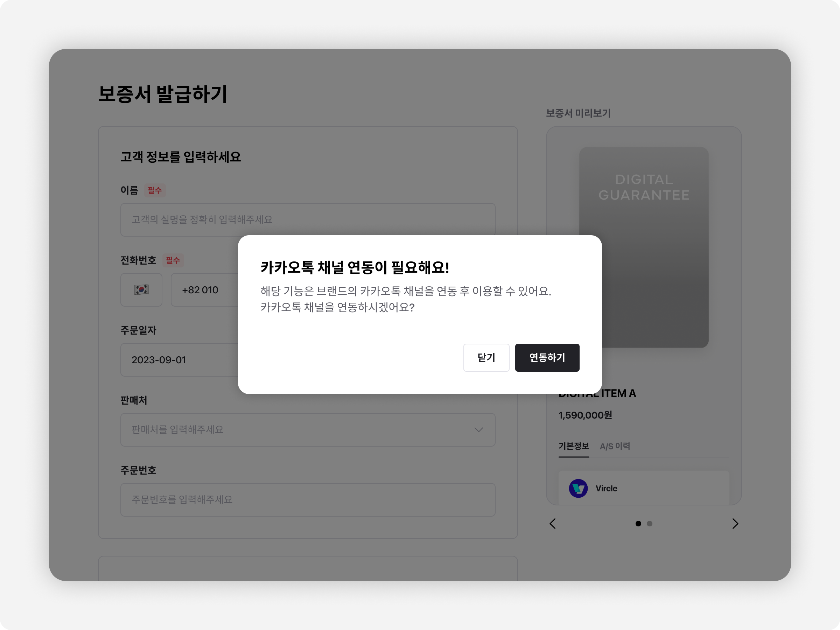Switch to the 기본정보 tab
The image size is (840, 630).
573,446
